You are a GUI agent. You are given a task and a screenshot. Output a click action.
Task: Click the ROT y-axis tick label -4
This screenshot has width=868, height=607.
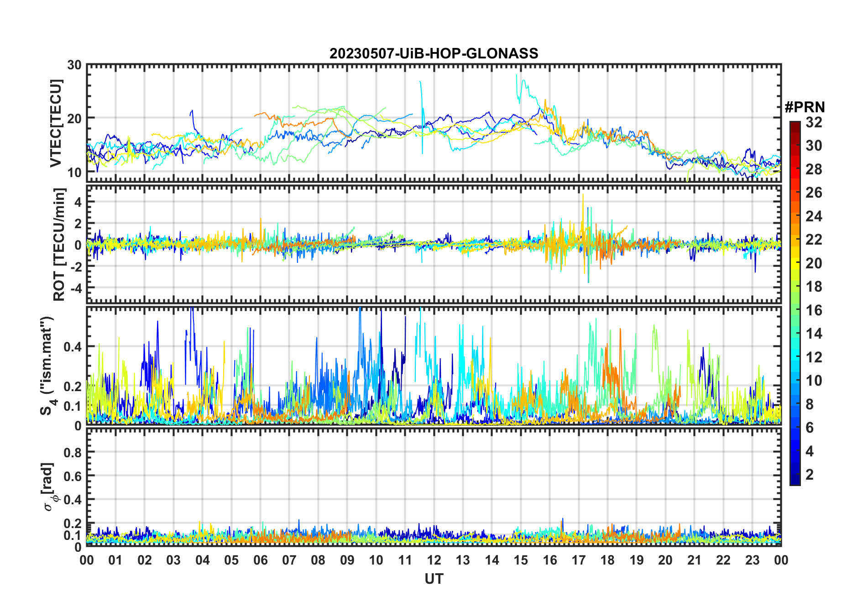click(x=74, y=288)
